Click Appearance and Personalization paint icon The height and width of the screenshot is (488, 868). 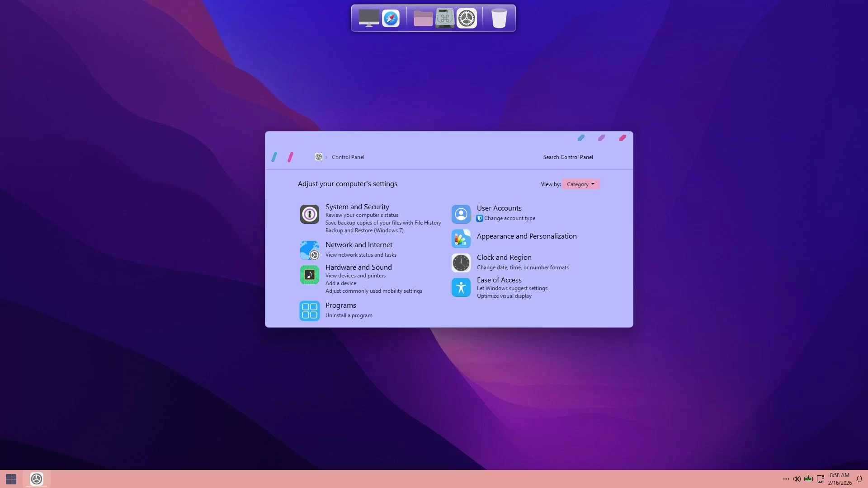(461, 239)
